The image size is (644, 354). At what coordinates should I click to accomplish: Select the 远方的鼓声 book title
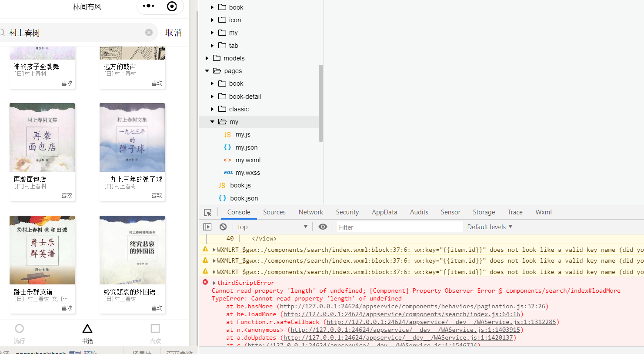pyautogui.click(x=120, y=67)
